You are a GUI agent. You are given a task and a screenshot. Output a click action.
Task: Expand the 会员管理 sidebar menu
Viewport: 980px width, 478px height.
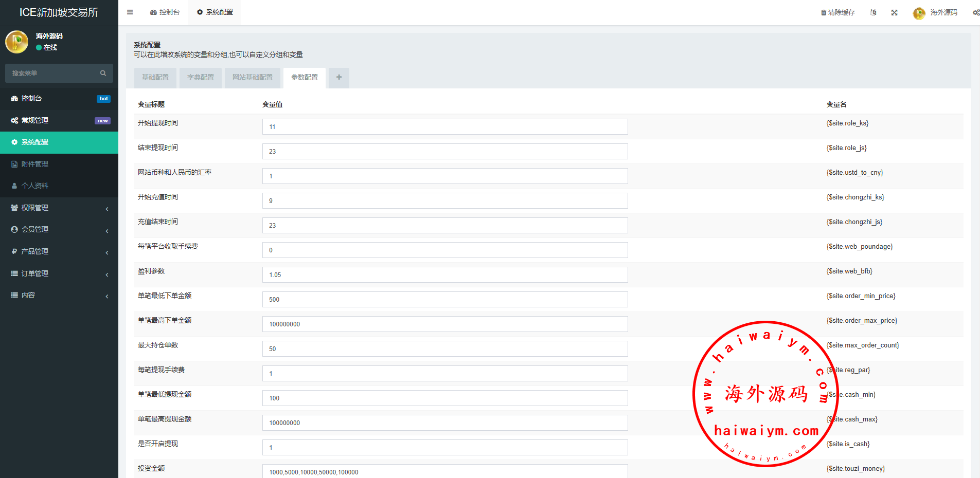59,230
